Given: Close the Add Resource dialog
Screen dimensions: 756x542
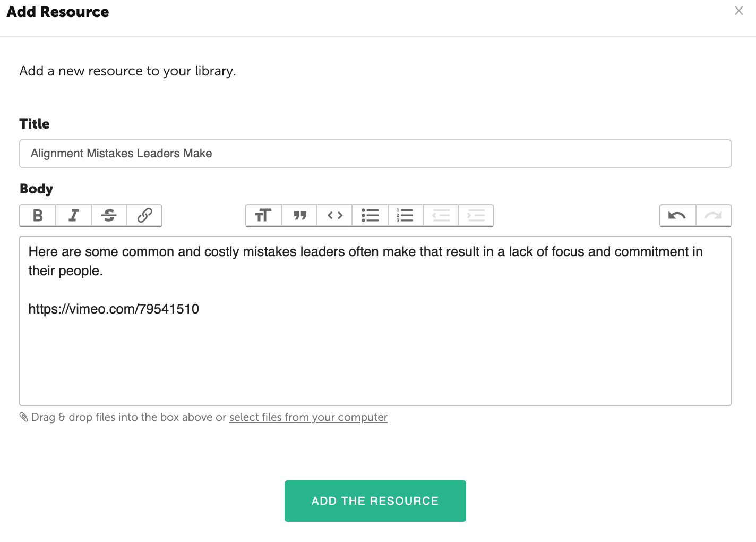Looking at the screenshot, I should coord(738,11).
